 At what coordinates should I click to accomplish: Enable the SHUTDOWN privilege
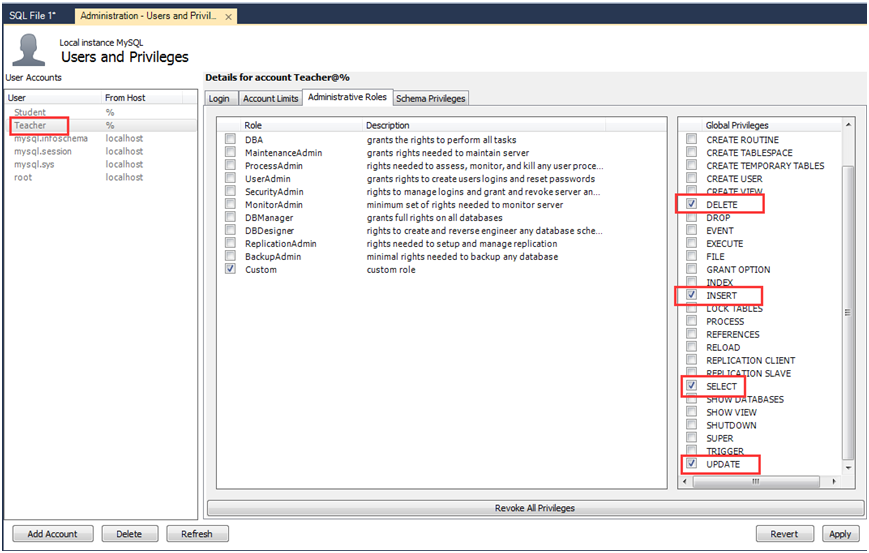692,424
